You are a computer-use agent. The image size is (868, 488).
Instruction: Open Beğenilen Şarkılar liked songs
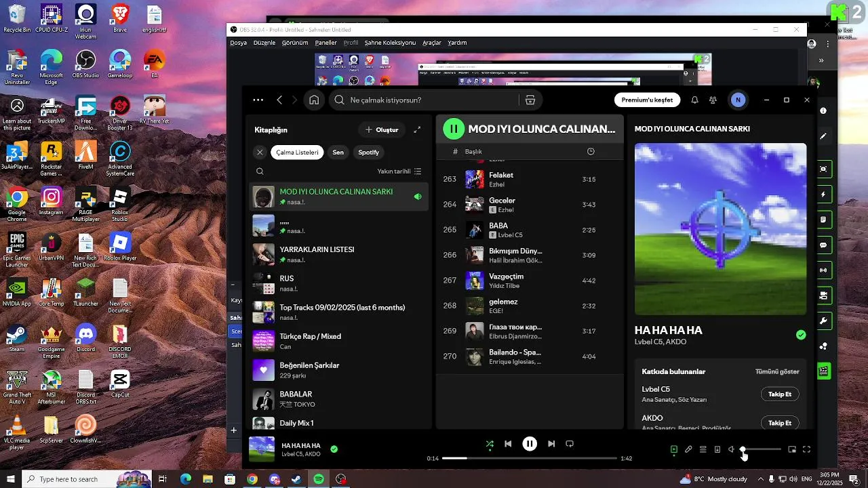[x=339, y=370]
